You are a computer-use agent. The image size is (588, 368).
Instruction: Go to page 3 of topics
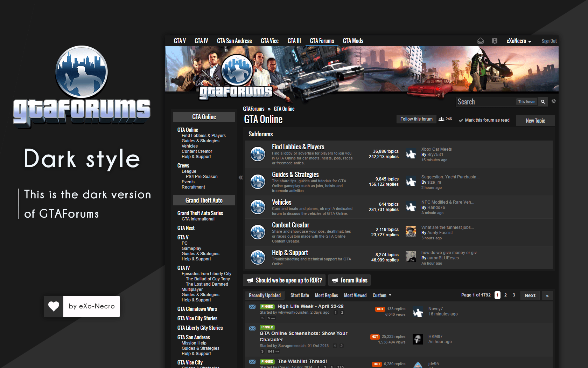[514, 295]
